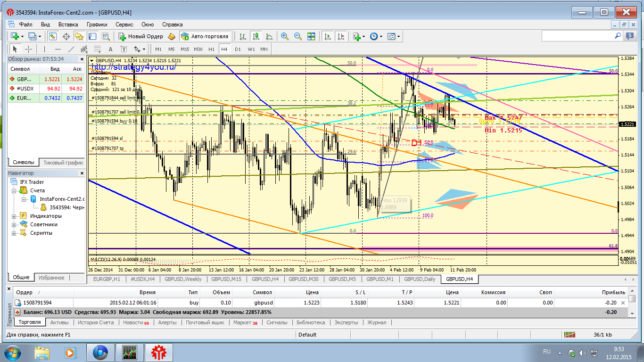Expand the Советники tree node

coord(14,224)
